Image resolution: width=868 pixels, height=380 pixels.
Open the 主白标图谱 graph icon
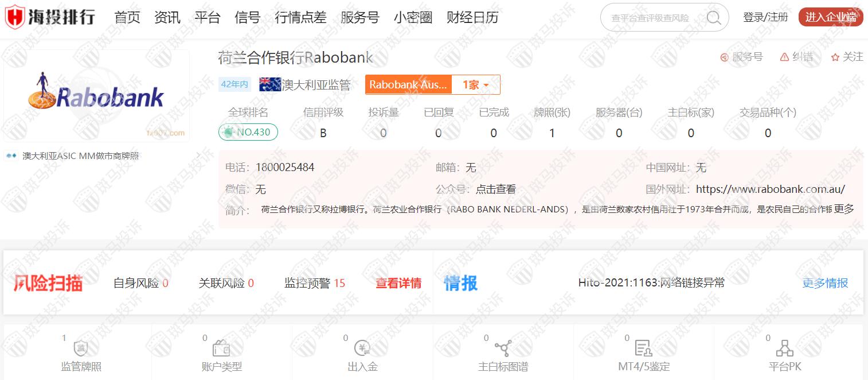[x=503, y=348]
